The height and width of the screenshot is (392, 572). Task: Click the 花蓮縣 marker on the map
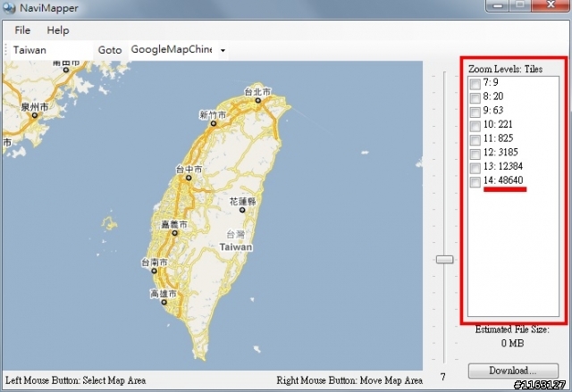(242, 210)
